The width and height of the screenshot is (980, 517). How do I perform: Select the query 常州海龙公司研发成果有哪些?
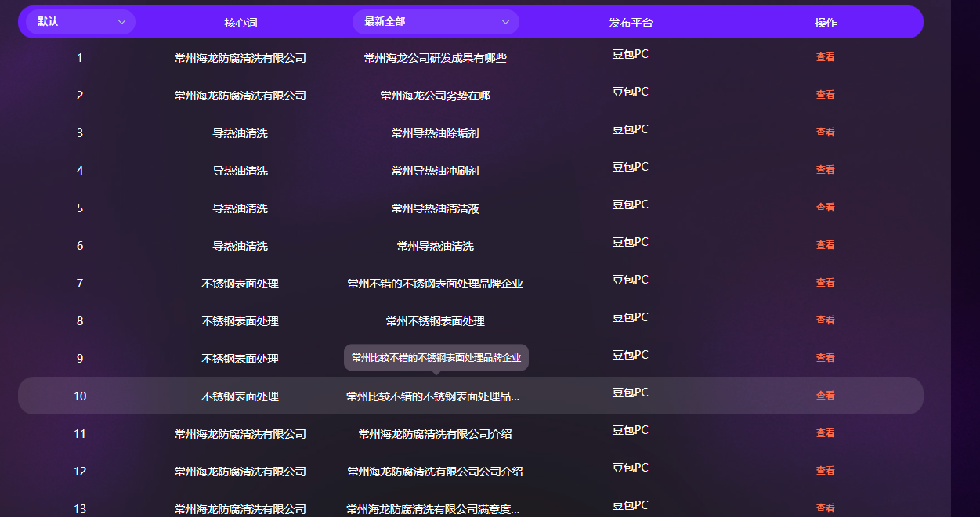pyautogui.click(x=436, y=58)
